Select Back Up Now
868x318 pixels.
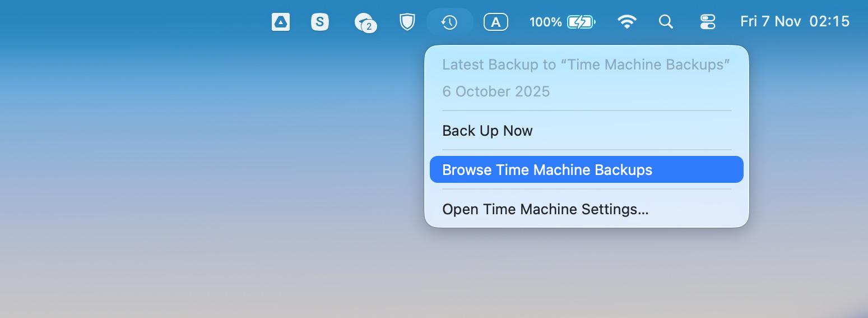click(587, 131)
